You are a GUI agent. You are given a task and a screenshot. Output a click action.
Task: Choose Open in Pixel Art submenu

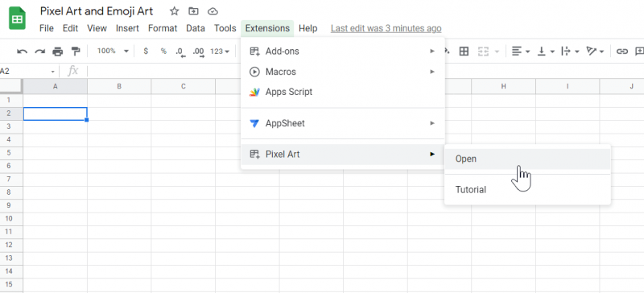pos(528,159)
